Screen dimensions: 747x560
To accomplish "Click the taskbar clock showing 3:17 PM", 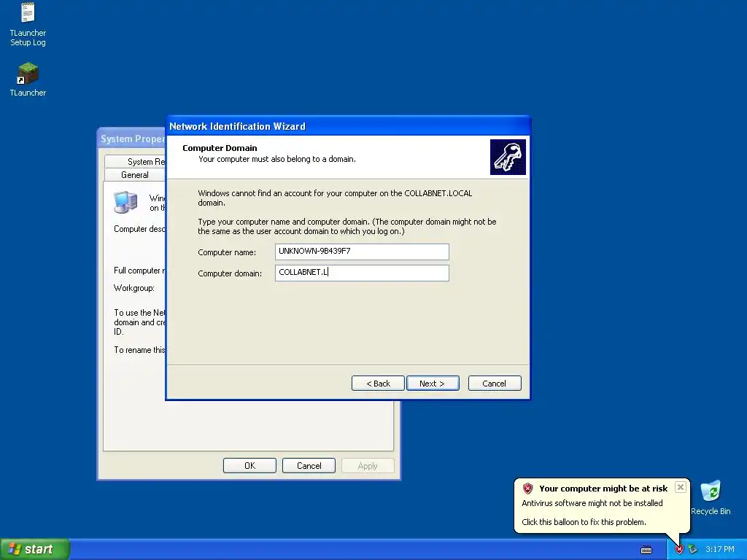I will tap(720, 550).
